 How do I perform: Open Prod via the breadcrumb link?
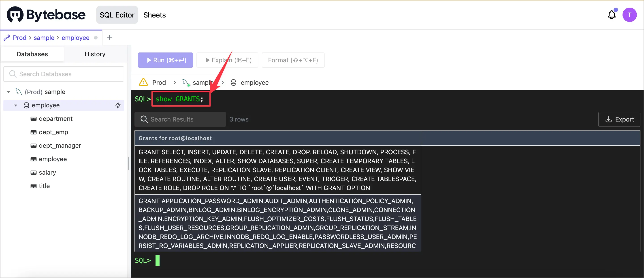coord(19,38)
